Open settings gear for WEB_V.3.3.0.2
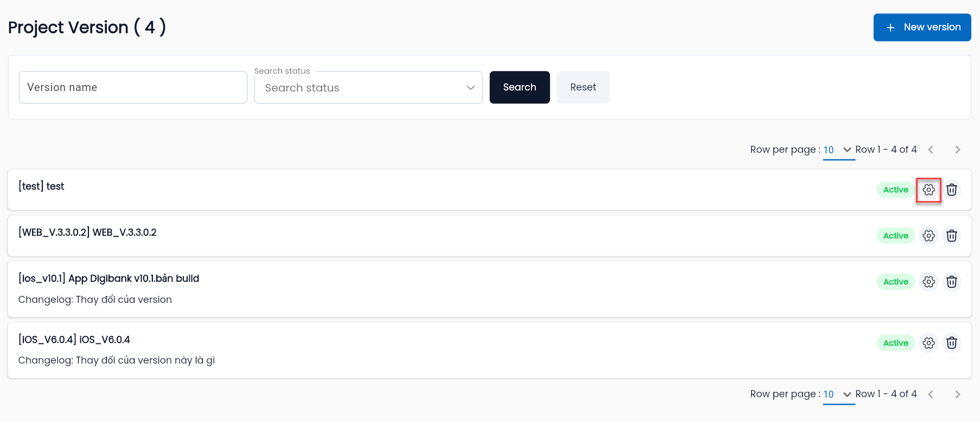980x421 pixels. click(x=928, y=236)
